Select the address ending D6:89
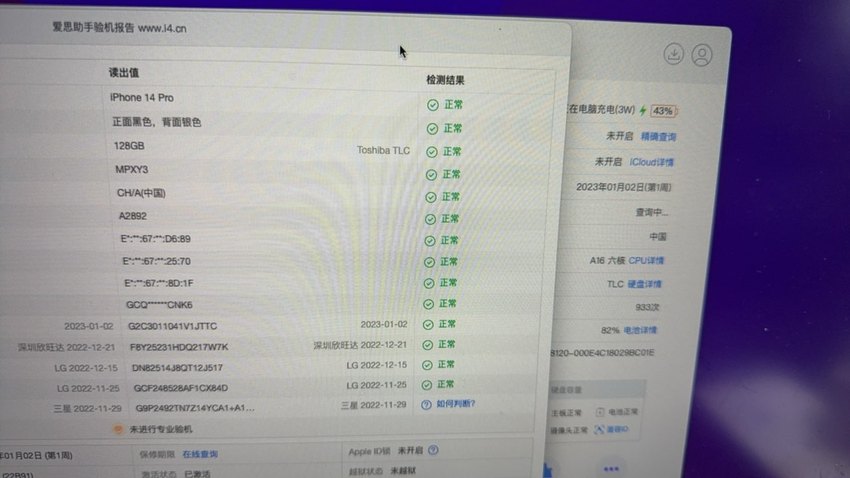The width and height of the screenshot is (850, 478). pos(156,239)
